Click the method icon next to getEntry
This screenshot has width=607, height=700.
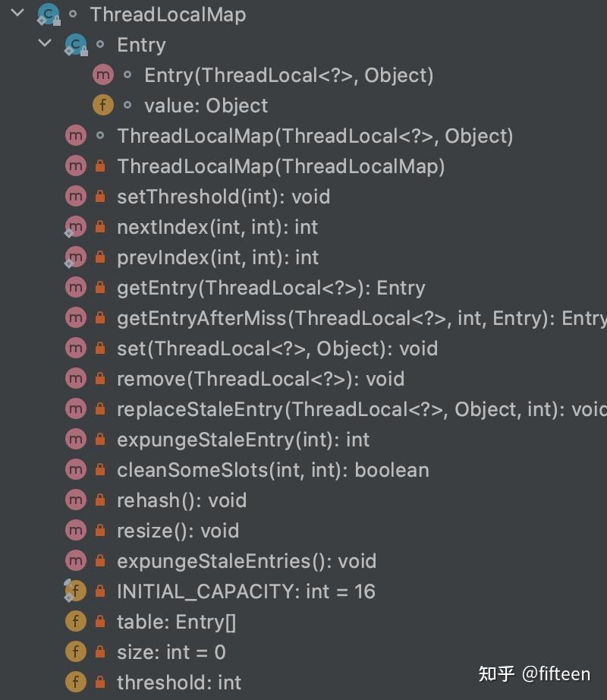pyautogui.click(x=75, y=287)
